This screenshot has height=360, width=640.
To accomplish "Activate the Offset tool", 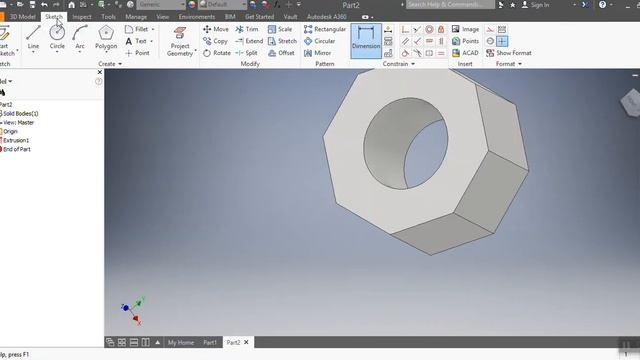I will [281, 53].
